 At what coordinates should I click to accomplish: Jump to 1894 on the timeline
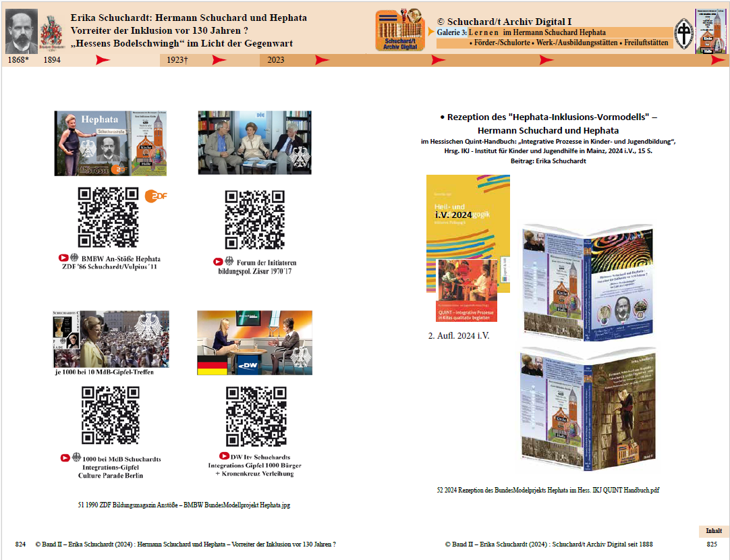tap(52, 60)
